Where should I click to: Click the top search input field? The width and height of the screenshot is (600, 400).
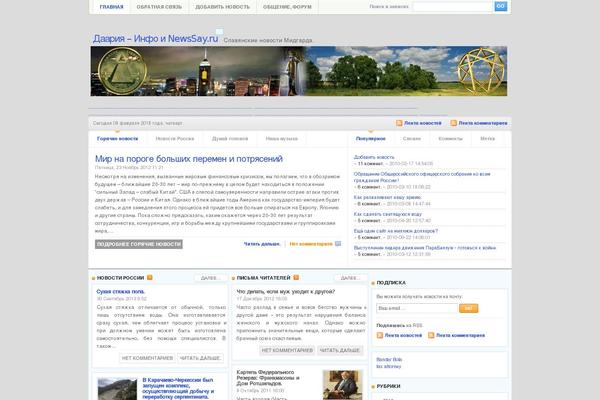click(x=453, y=7)
